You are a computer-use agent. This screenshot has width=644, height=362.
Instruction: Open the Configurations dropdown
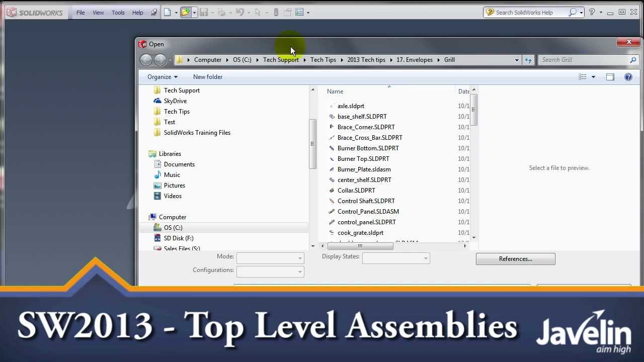point(270,271)
